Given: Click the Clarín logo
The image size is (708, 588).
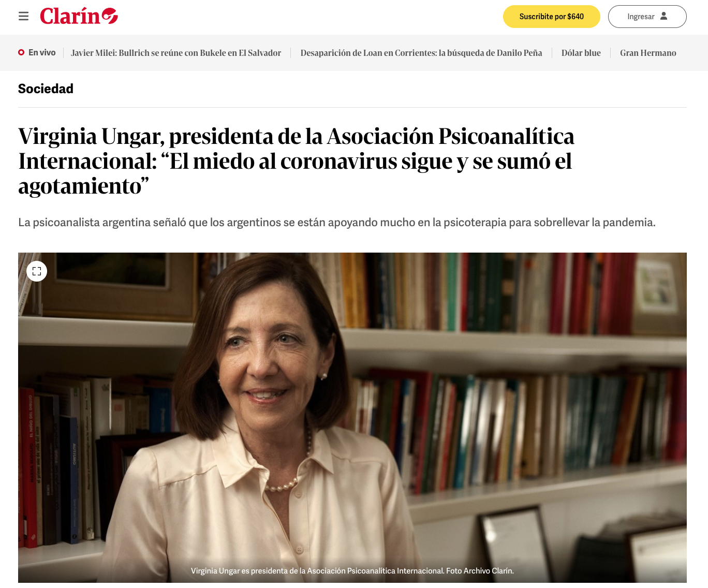Looking at the screenshot, I should pos(79,17).
